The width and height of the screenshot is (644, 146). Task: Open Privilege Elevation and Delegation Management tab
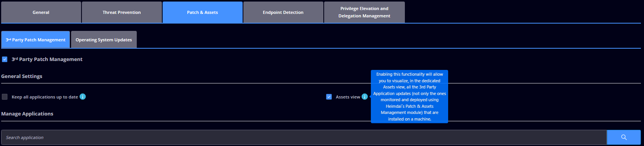(364, 12)
